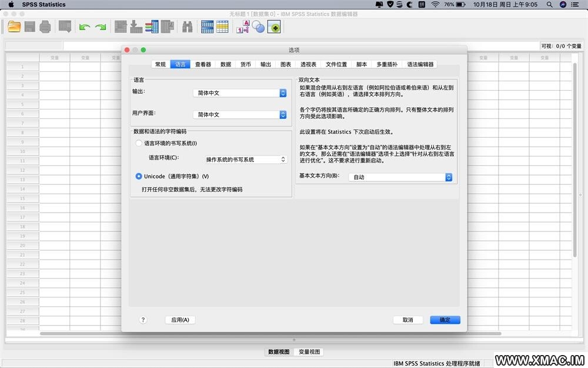This screenshot has width=588, height=368.
Task: Select the 文件位置 tab
Action: pos(336,64)
